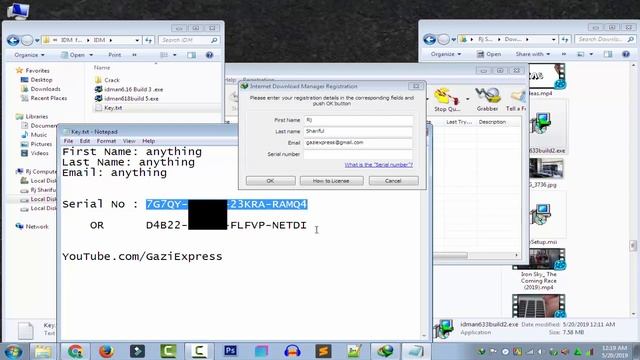Click the Search IDM box
Screen dimensions: 640x360
(x=189, y=40)
